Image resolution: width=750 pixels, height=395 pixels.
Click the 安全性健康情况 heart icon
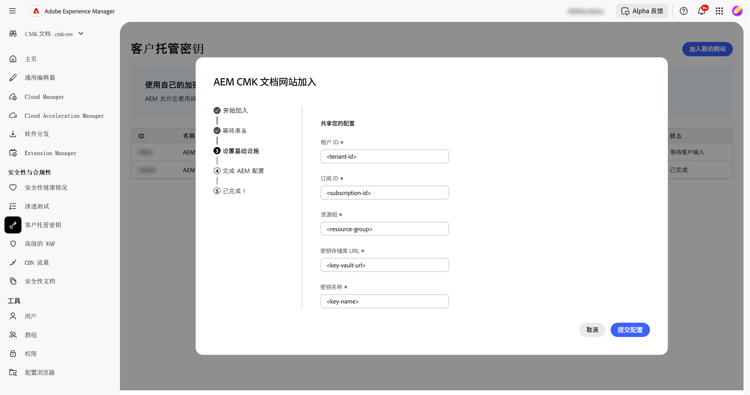coord(13,187)
